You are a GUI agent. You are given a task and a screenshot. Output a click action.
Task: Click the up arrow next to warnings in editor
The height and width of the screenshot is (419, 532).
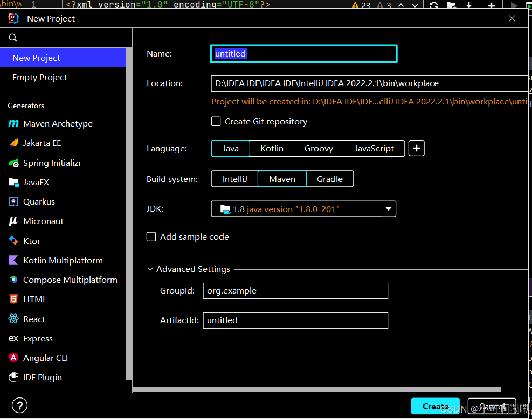(401, 5)
